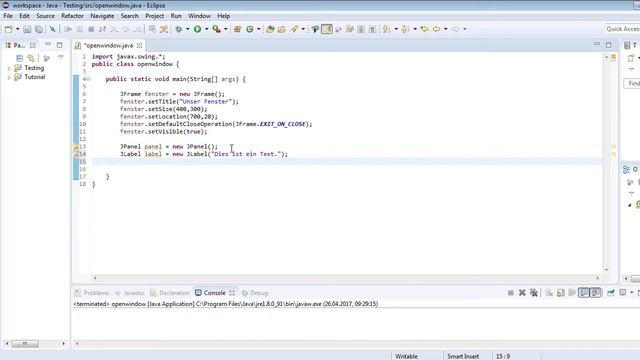Screen dimensions: 640x360
Task: Click the Last Edit Location icon
Action: 425,29
